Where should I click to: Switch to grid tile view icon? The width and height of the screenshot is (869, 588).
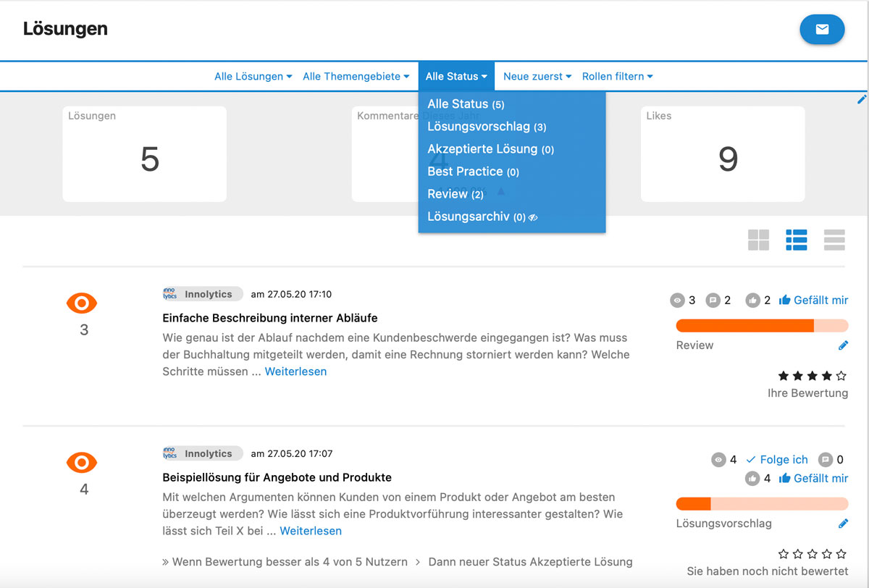pos(758,240)
